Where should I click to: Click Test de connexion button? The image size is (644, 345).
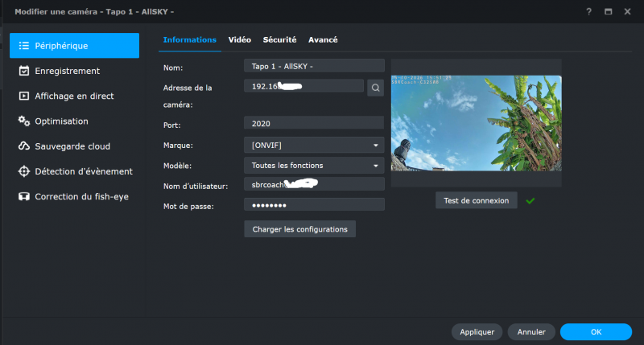(476, 200)
